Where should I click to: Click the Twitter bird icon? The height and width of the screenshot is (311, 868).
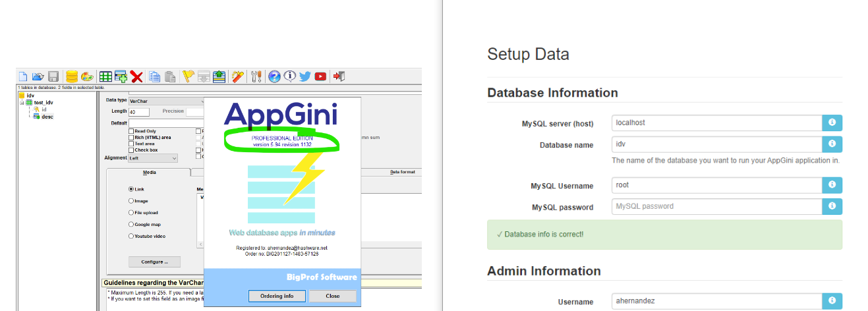pyautogui.click(x=305, y=76)
